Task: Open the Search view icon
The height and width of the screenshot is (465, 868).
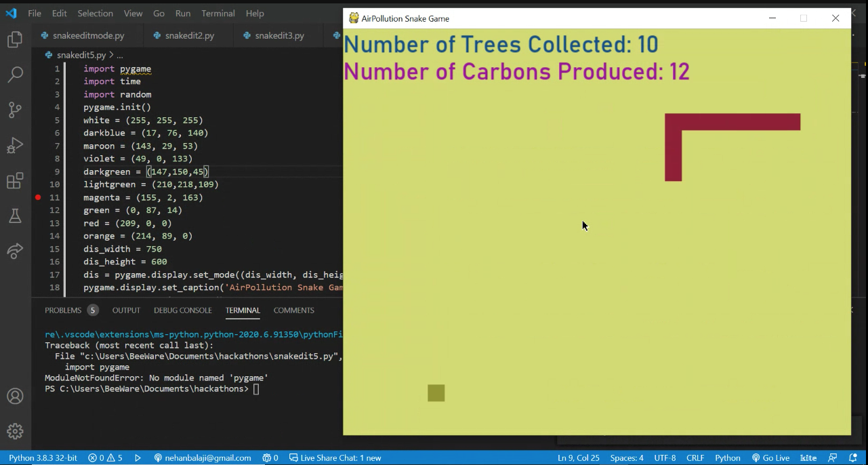Action: click(15, 75)
